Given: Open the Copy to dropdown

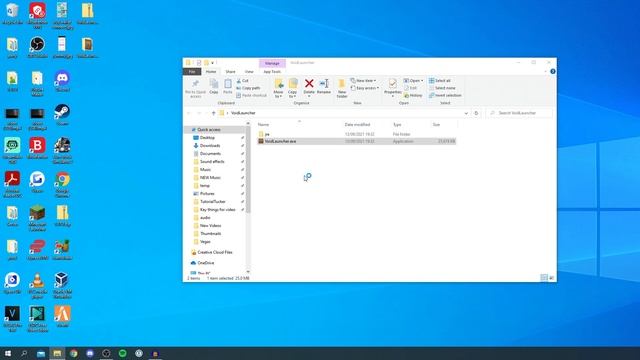Looking at the screenshot, I should 293,88.
